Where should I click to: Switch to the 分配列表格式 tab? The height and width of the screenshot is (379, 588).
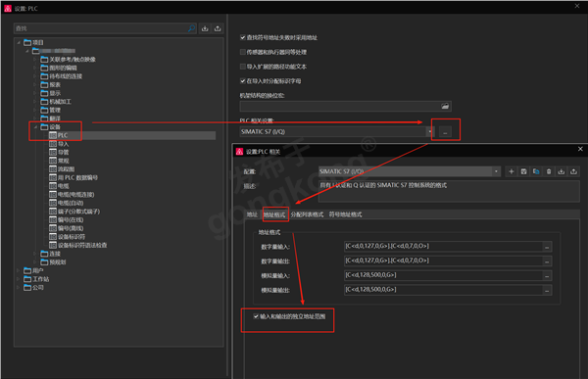pos(307,214)
